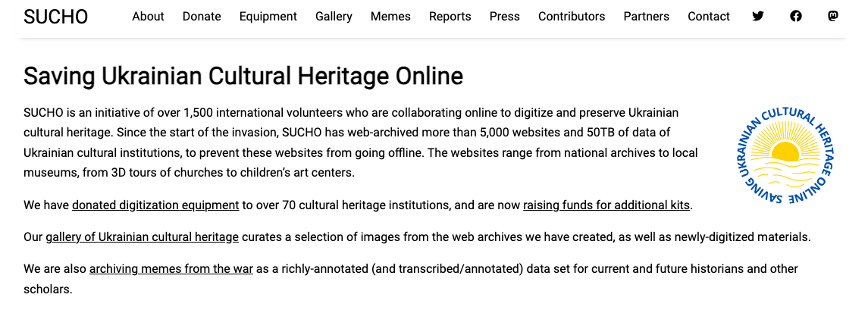Open the About menu item
This screenshot has height=310, width=868.
pos(148,17)
